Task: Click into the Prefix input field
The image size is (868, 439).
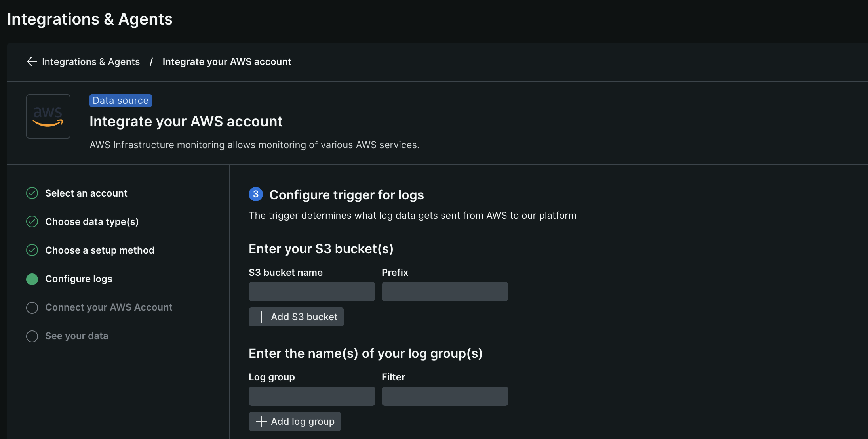Action: click(x=445, y=292)
